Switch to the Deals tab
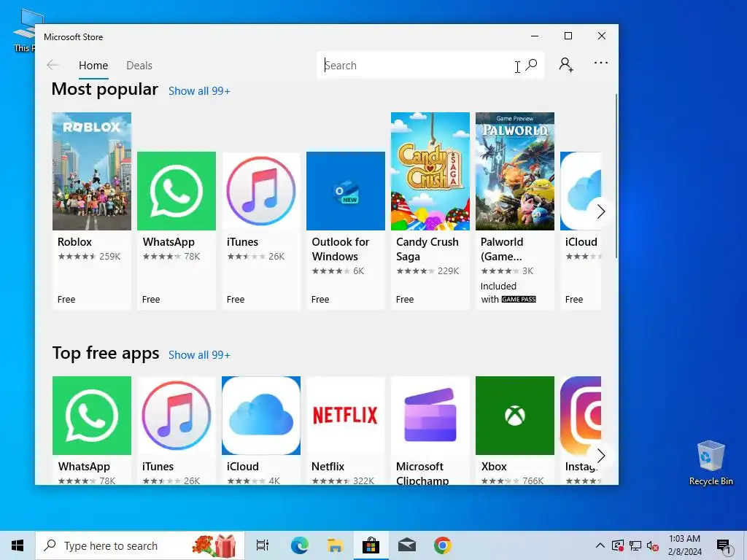 tap(139, 66)
